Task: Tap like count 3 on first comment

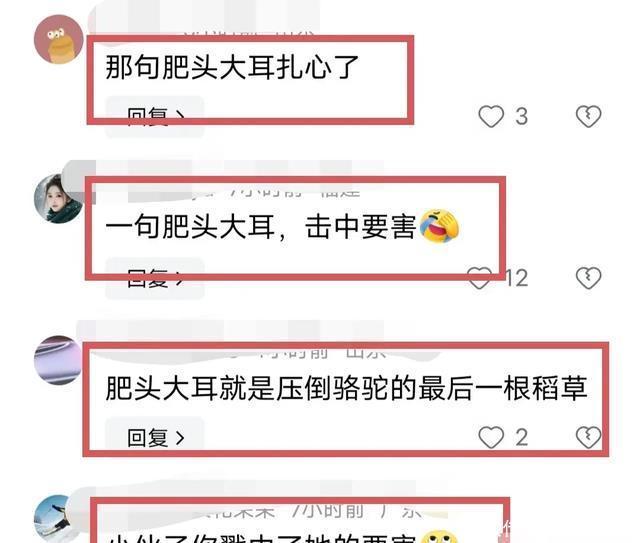Action: [x=521, y=116]
